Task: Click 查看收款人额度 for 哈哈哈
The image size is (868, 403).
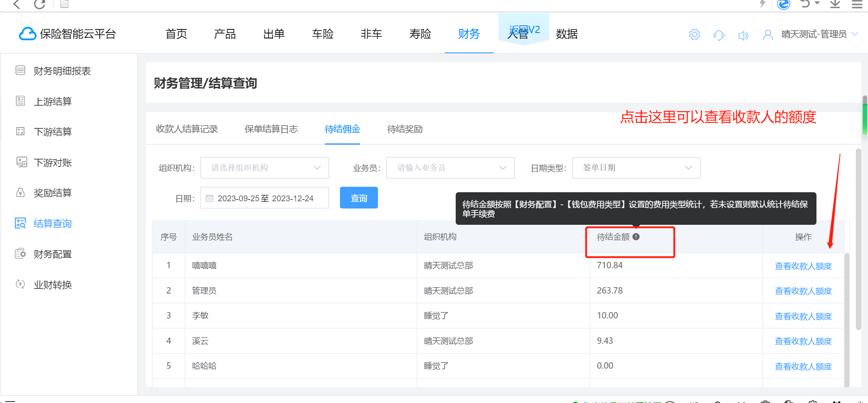Action: click(803, 366)
